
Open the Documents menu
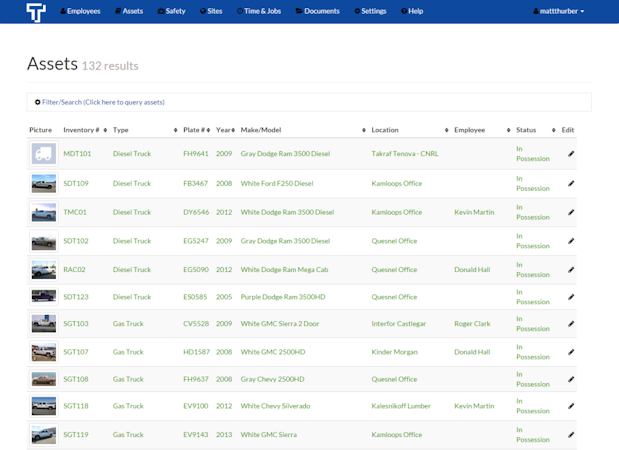317,11
